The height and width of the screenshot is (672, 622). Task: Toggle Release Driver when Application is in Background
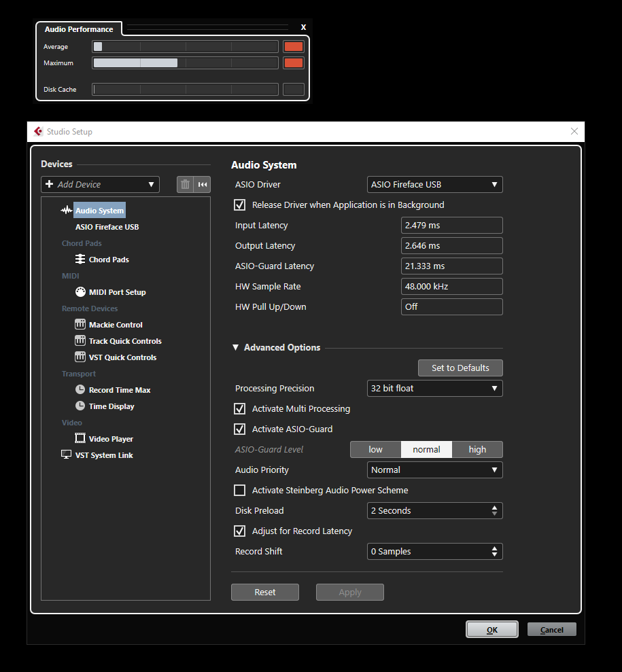pos(240,205)
